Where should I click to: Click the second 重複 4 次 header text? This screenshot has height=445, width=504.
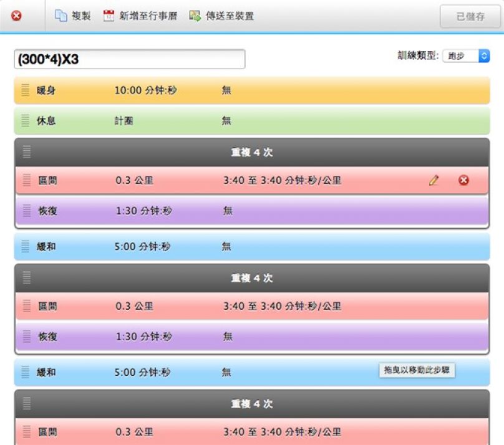[x=252, y=278]
